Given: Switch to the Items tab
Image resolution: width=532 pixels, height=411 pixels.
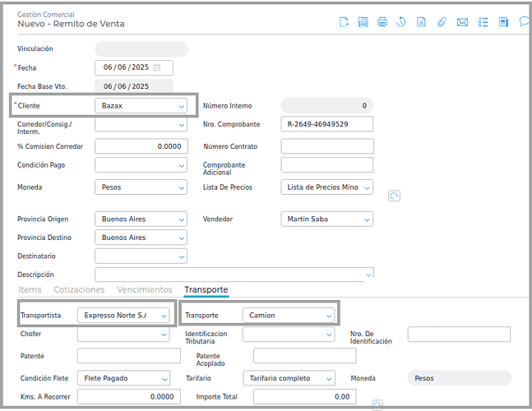Looking at the screenshot, I should [30, 290].
